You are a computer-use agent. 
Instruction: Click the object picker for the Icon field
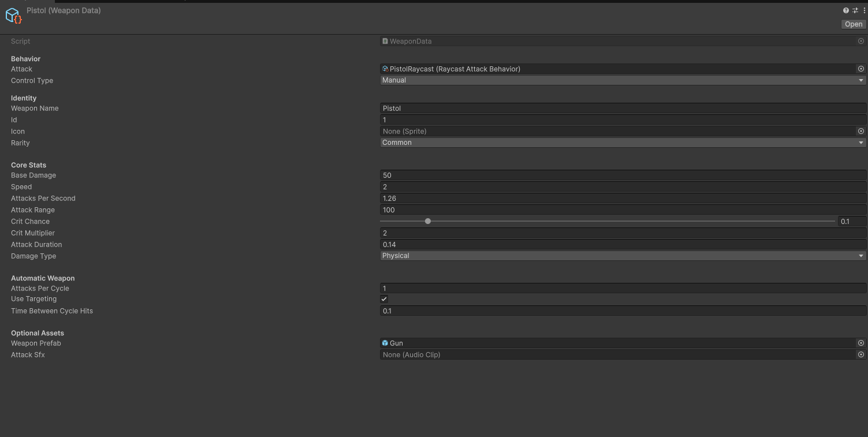(x=861, y=131)
